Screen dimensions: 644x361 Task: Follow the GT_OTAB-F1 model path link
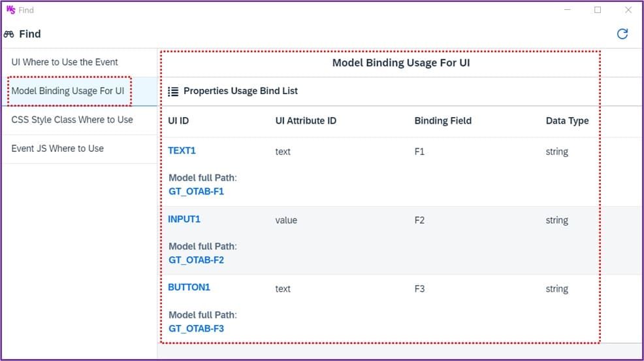tap(197, 191)
